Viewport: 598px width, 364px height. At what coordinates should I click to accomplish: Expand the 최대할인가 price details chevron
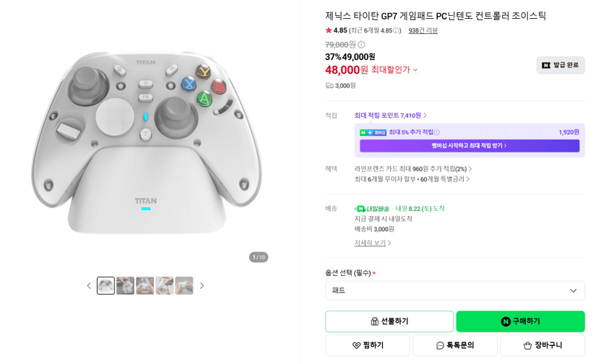[x=415, y=70]
